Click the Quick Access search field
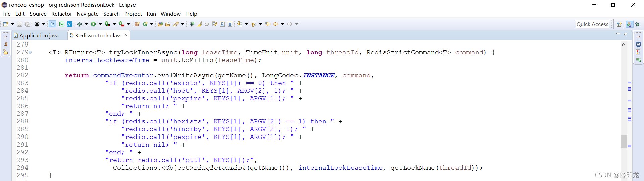 [x=592, y=24]
